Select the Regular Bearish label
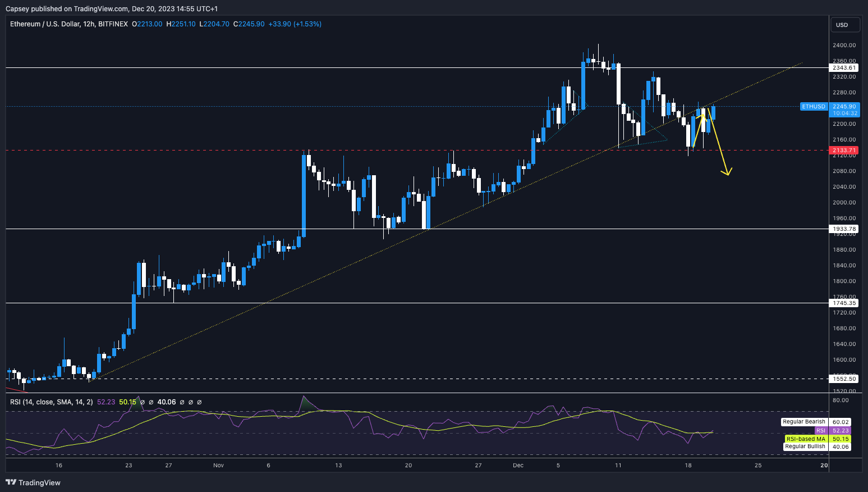Screen dimensions: 868x492 (804, 422)
